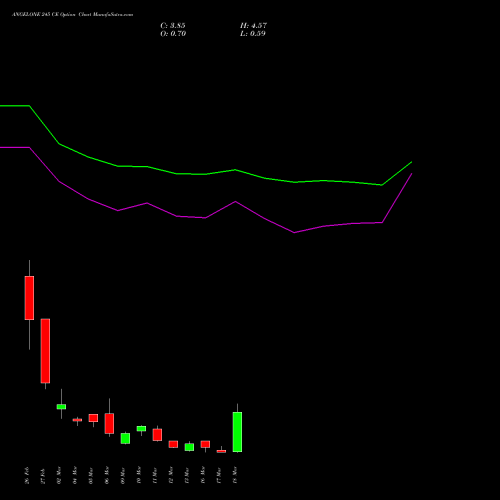Viewport: 500px width, 500px height.
Task: Click the green upper indicator line
Action: [206, 174]
